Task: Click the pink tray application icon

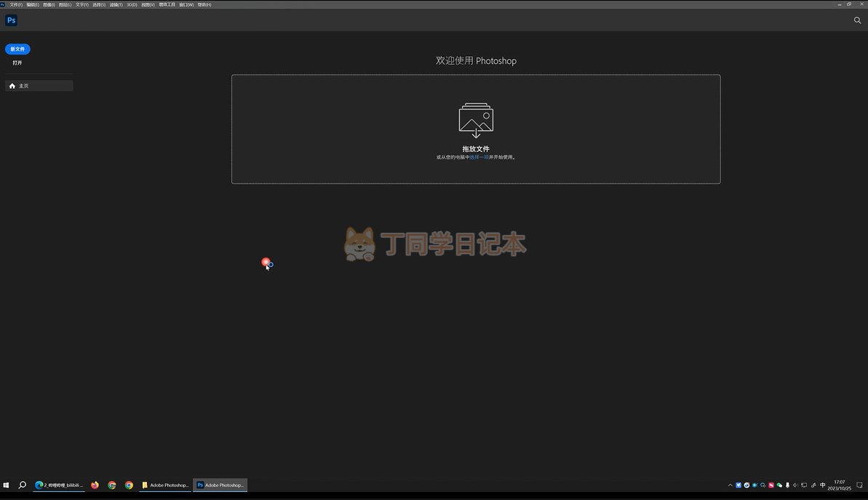Action: 771,485
